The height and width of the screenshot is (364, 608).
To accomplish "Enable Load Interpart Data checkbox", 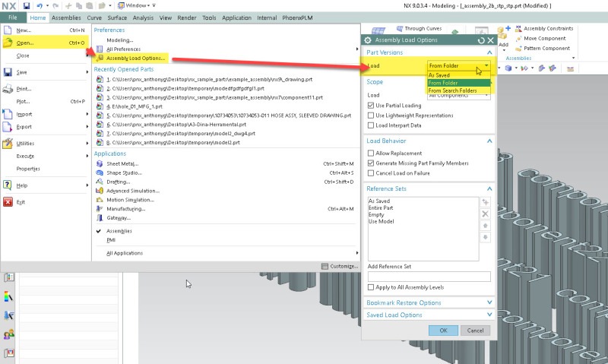I will (371, 125).
